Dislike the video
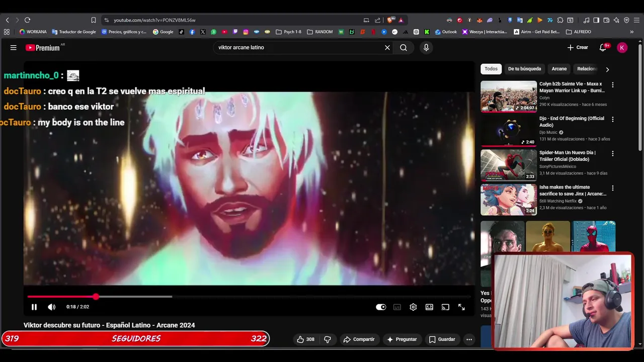The height and width of the screenshot is (362, 644). click(328, 339)
